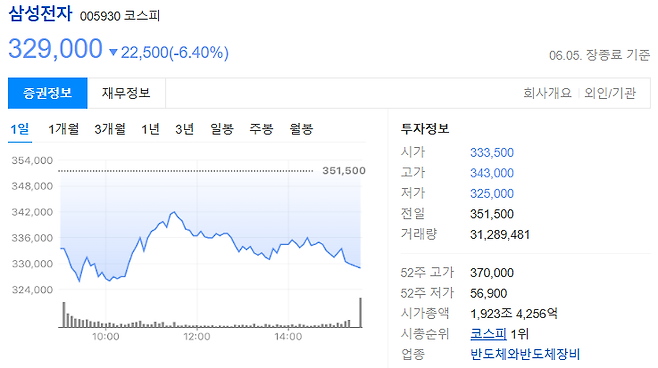View the 주봉 weekly chart
The width and height of the screenshot is (658, 368).
point(261,129)
